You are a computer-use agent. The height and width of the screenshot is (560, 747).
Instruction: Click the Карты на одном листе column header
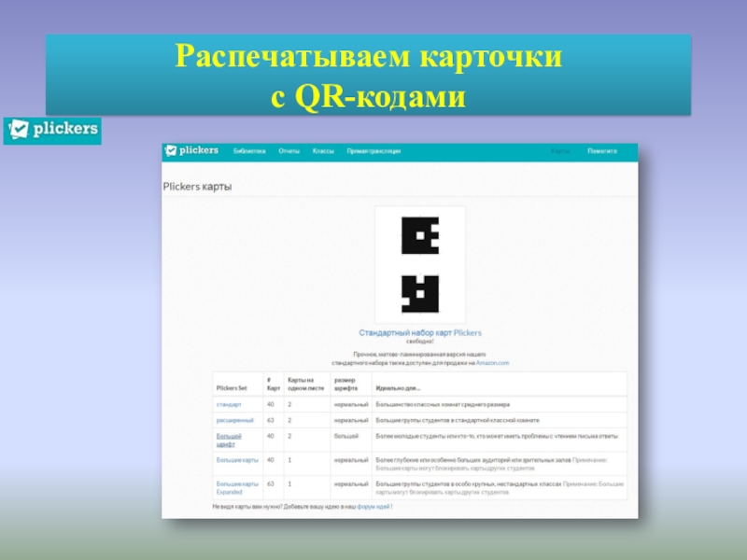[x=306, y=384]
